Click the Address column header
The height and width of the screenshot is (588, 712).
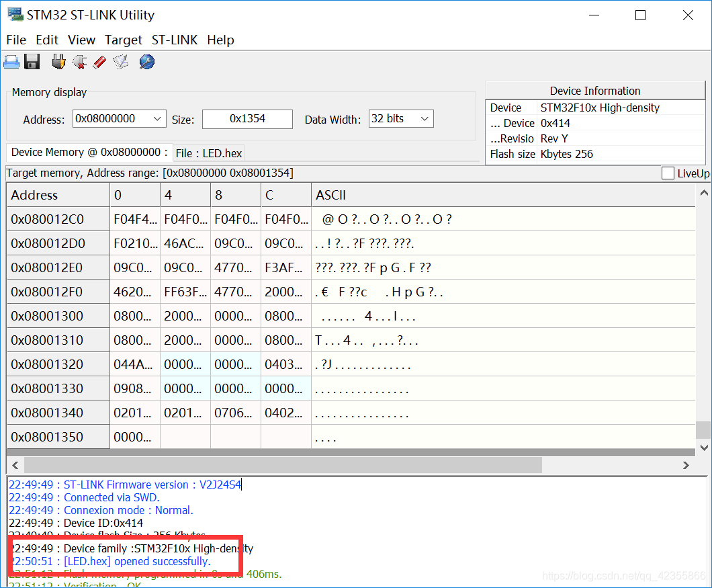[x=58, y=195]
